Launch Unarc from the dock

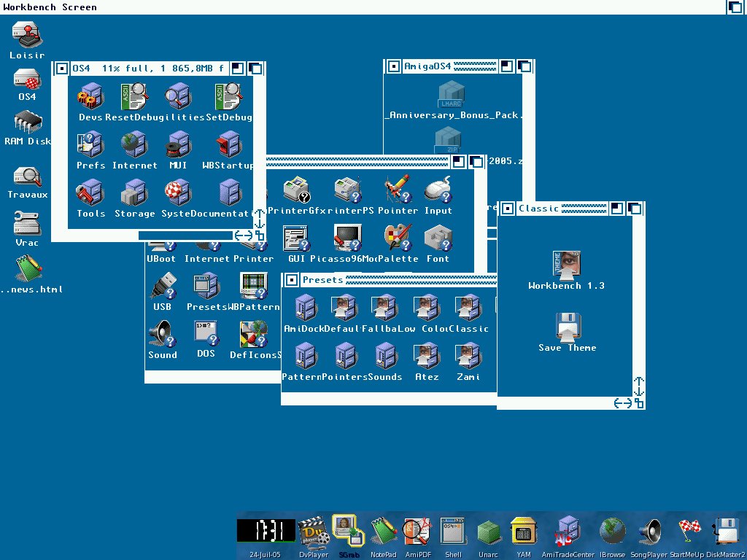coord(488,533)
